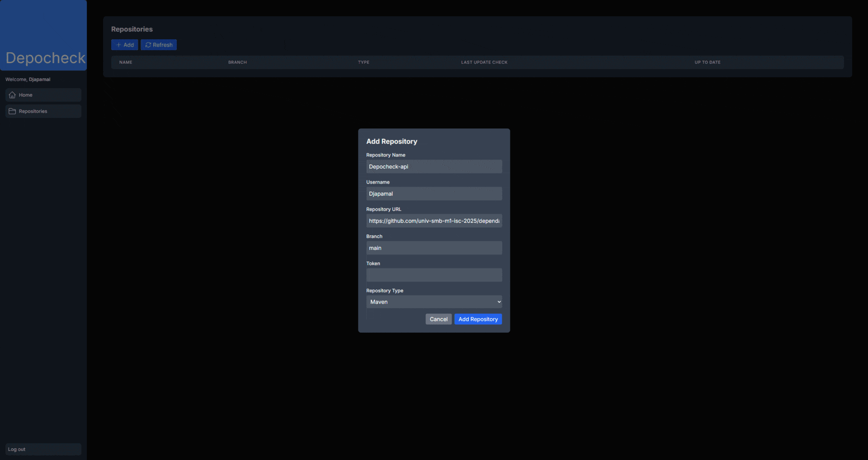Click the Depocheck logo
868x460 pixels.
coord(45,58)
